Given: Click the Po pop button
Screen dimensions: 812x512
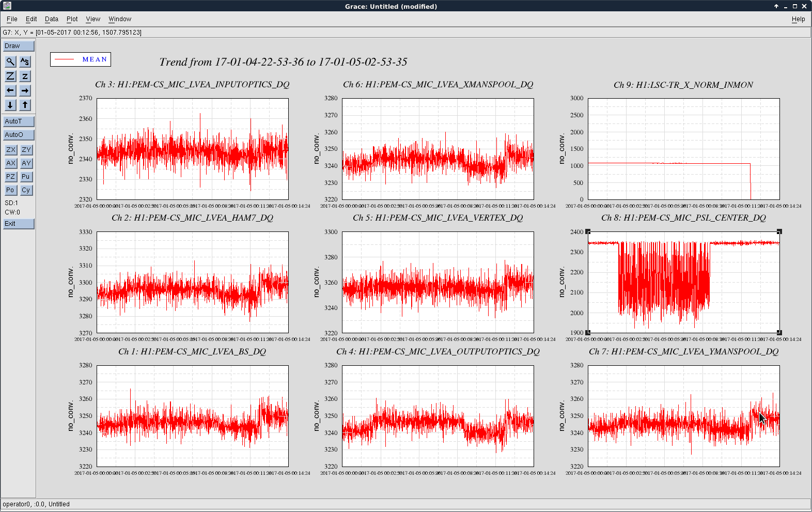Looking at the screenshot, I should click(x=11, y=190).
